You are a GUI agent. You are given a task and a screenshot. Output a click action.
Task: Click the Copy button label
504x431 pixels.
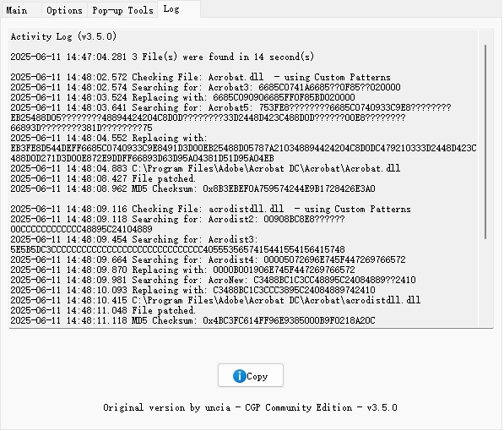[x=257, y=376]
